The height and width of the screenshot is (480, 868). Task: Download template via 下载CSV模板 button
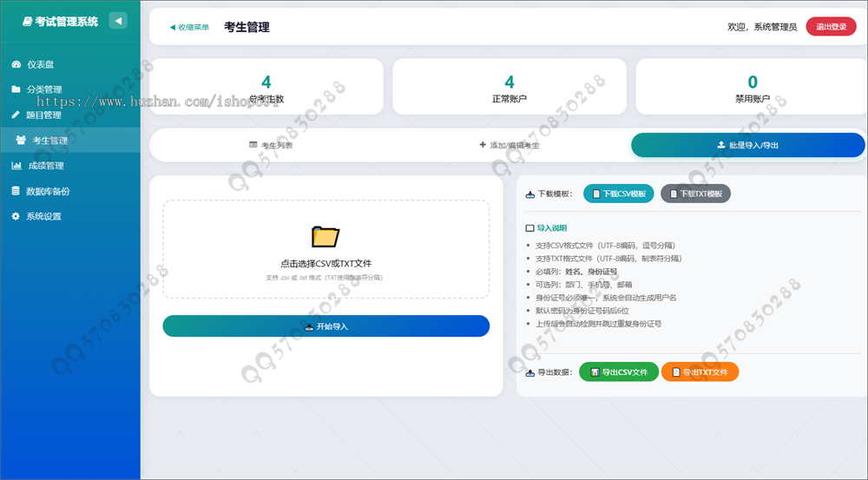(618, 194)
